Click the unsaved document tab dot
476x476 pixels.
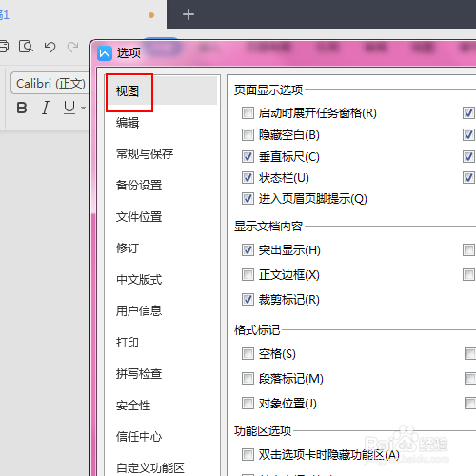coord(151,15)
